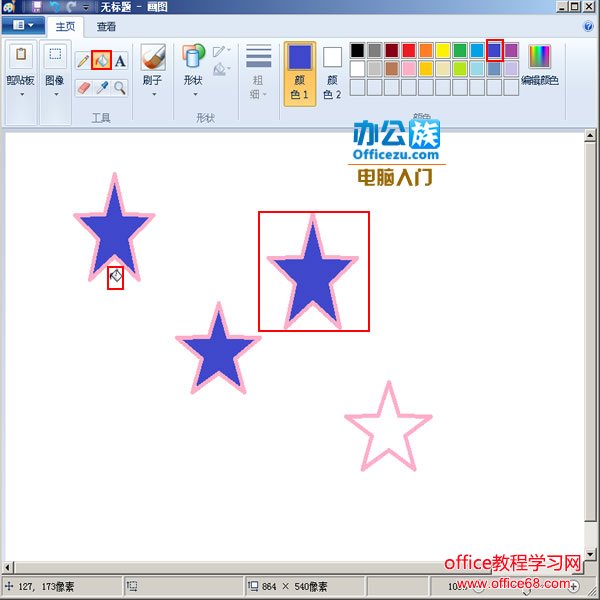Pick the rose pink color swatch
This screenshot has width=600, height=600.
tap(409, 69)
